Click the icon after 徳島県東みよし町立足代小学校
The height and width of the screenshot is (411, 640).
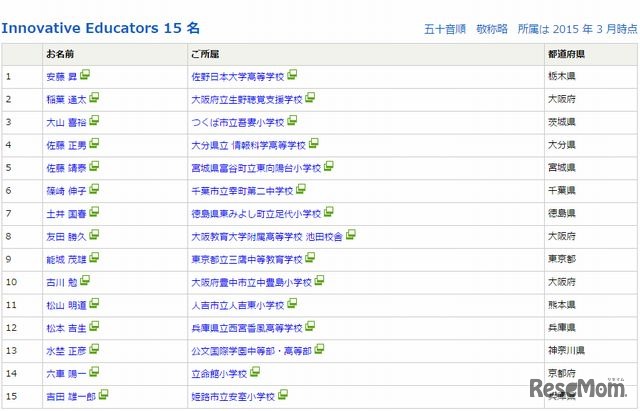click(x=329, y=212)
